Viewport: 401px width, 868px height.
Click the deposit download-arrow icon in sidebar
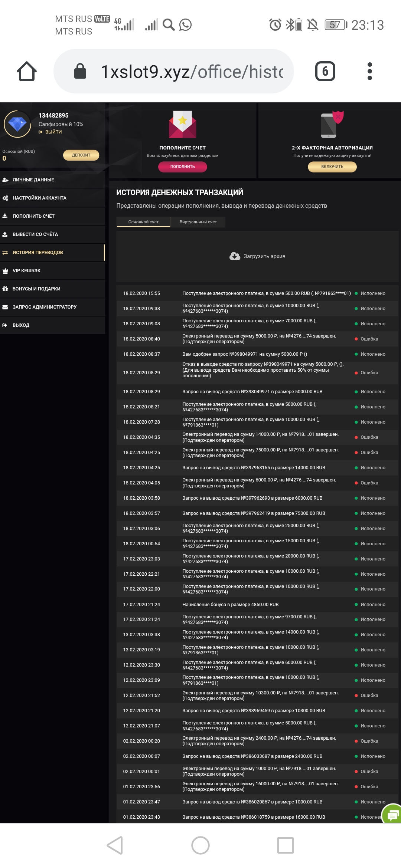point(5,216)
